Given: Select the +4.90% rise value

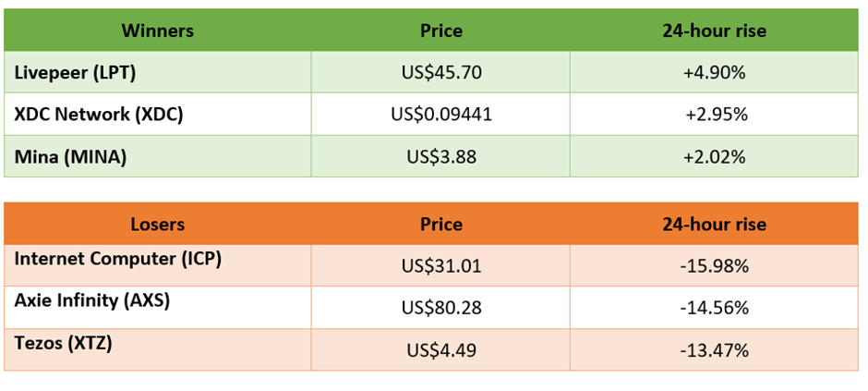Looking at the screenshot, I should tap(714, 72).
